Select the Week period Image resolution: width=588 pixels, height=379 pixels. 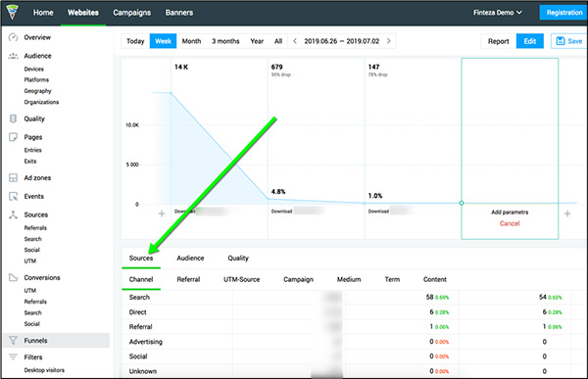(163, 41)
